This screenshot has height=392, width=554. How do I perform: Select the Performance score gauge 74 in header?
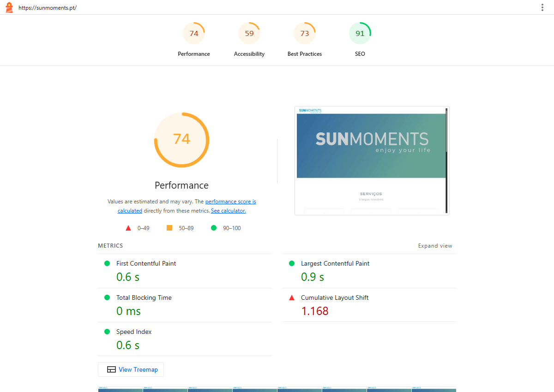(194, 33)
